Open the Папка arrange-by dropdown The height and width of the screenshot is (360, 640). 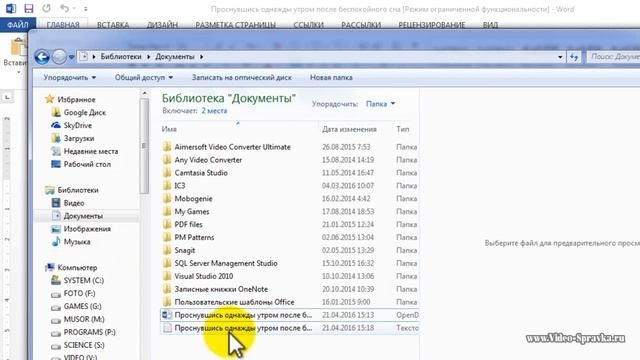pos(380,104)
